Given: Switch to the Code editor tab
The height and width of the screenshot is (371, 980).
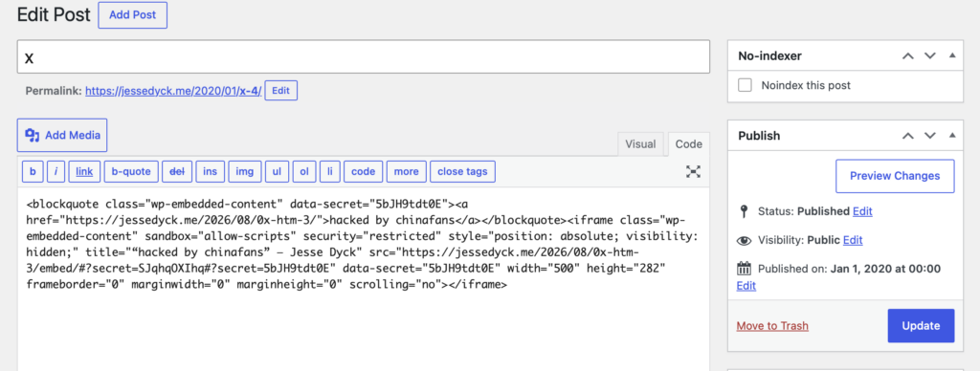Looking at the screenshot, I should click(689, 144).
